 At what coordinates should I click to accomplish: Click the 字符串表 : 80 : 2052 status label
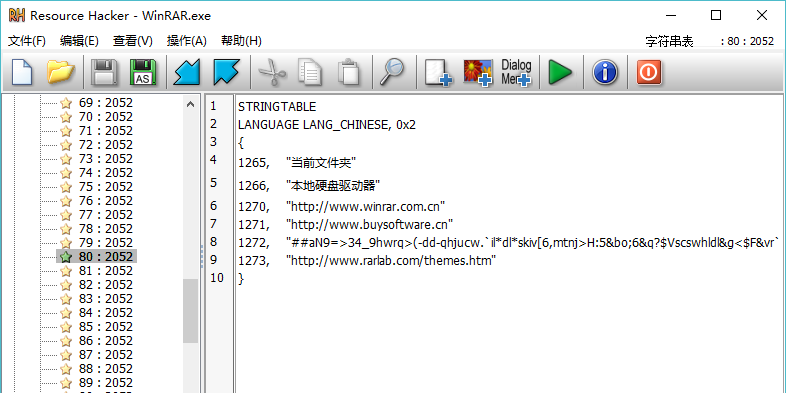coord(710,41)
